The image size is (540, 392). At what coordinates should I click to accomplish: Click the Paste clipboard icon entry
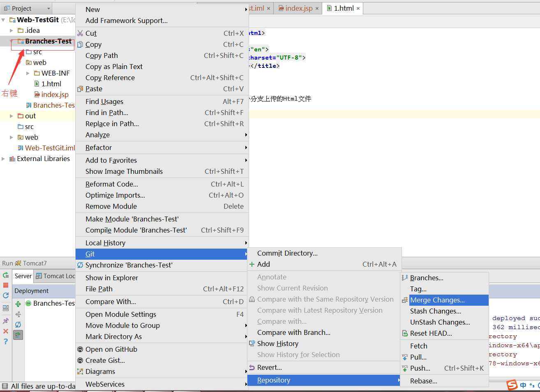(80, 89)
